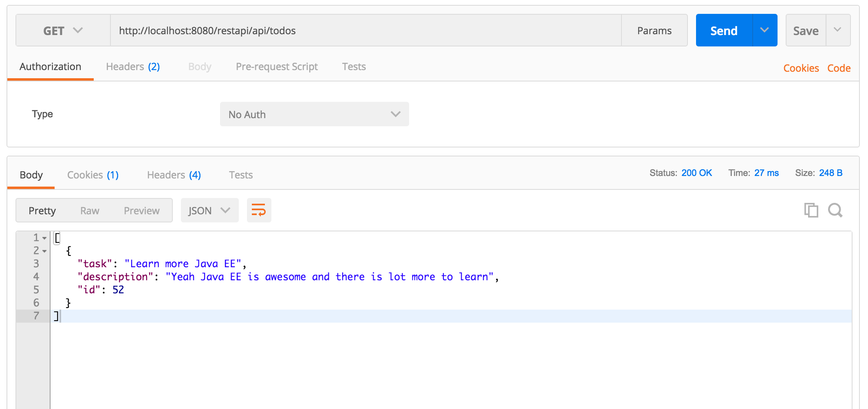This screenshot has width=868, height=409.
Task: Open the Cookies link
Action: coord(801,68)
